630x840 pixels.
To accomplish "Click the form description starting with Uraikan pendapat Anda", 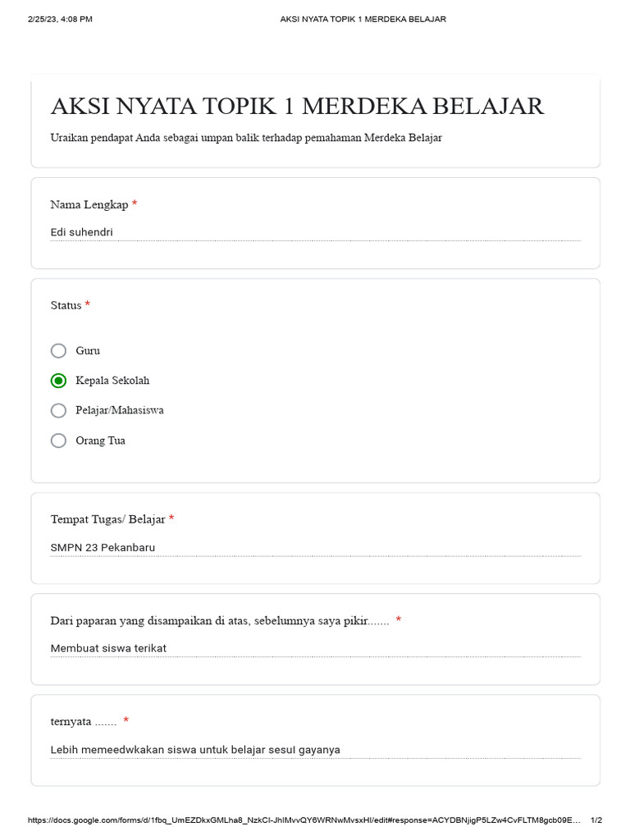I will (x=246, y=138).
